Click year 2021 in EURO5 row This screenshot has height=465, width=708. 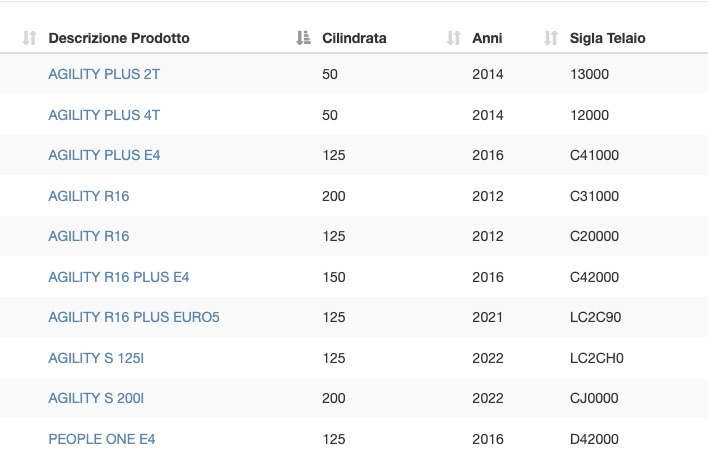tap(488, 317)
